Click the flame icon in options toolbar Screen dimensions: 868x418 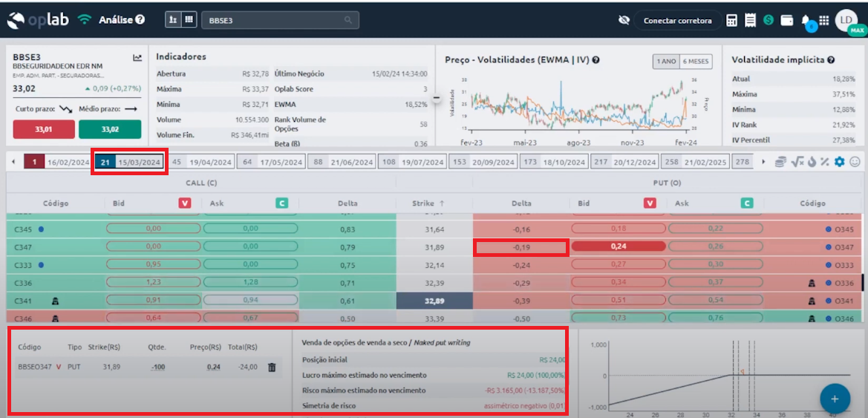pyautogui.click(x=812, y=162)
